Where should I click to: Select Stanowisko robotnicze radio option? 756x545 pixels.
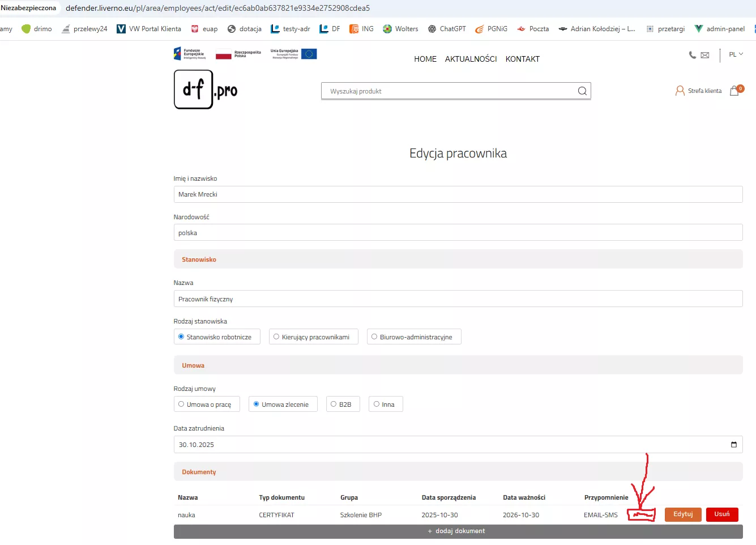181,337
